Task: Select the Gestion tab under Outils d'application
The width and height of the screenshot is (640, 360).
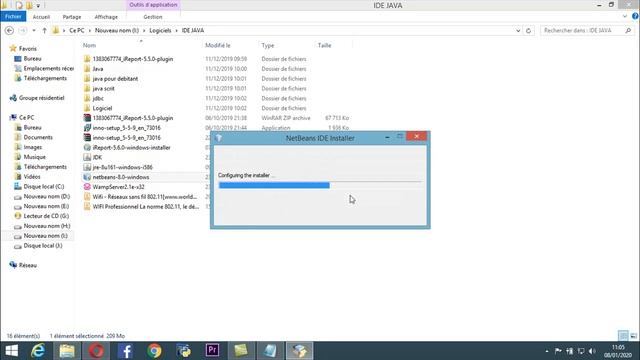Action: 153,17
